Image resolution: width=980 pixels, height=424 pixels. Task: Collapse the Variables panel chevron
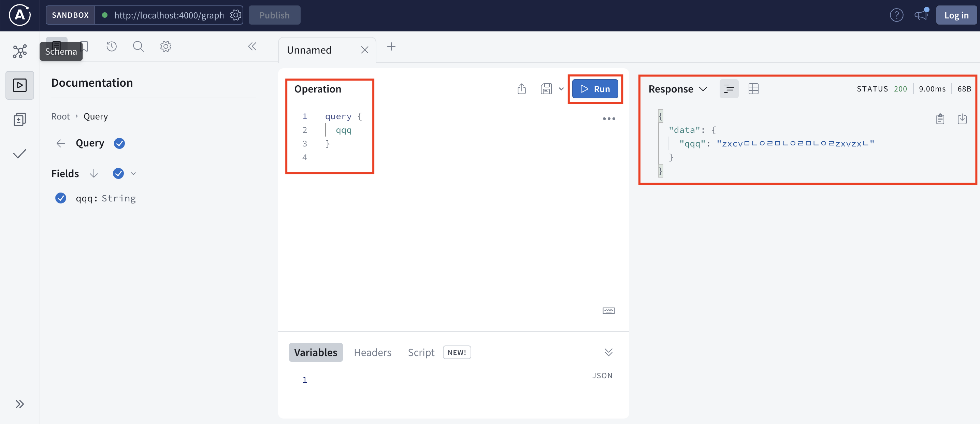pyautogui.click(x=608, y=352)
